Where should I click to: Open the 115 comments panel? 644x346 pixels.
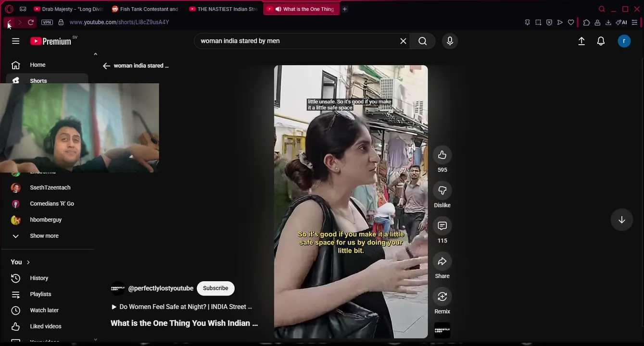click(x=442, y=226)
